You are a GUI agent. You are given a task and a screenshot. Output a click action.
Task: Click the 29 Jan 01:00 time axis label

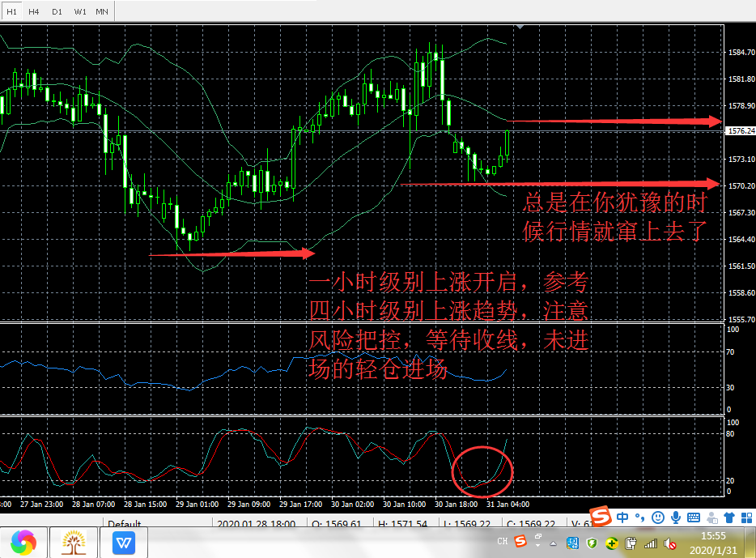pyautogui.click(x=197, y=504)
